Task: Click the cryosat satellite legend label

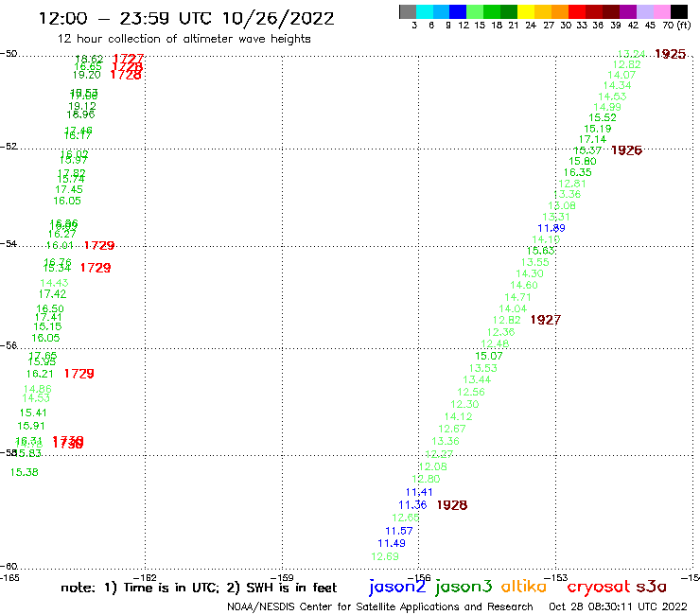Action: [x=599, y=588]
